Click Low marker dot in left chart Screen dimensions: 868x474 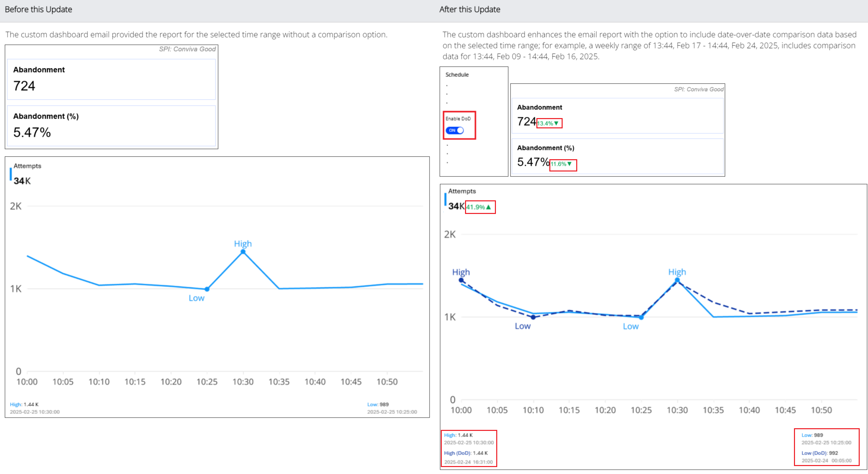pos(207,289)
